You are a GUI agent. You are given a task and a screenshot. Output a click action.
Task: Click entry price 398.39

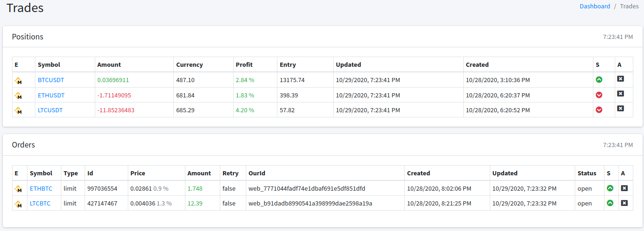289,95
